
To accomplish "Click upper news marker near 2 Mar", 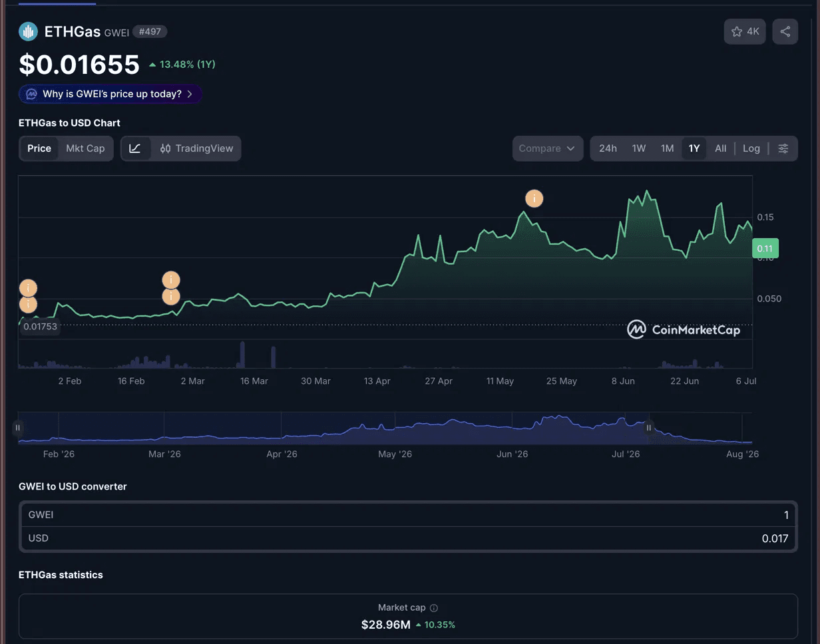I will click(171, 279).
